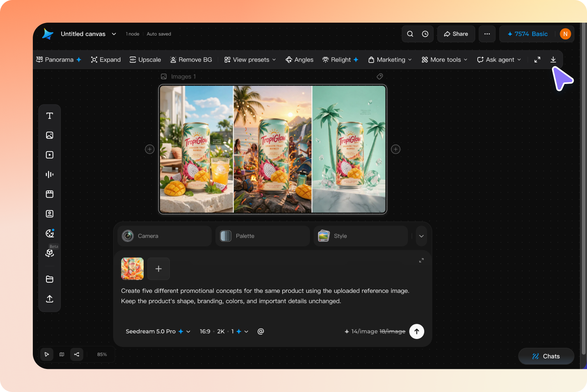
Task: Open the aspect ratio and resolution settings
Action: tap(224, 331)
